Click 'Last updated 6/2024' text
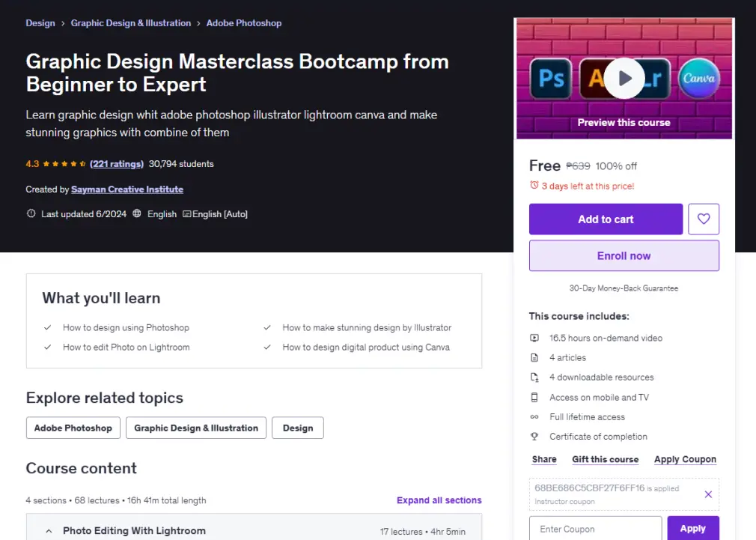756x540 pixels. tap(84, 213)
